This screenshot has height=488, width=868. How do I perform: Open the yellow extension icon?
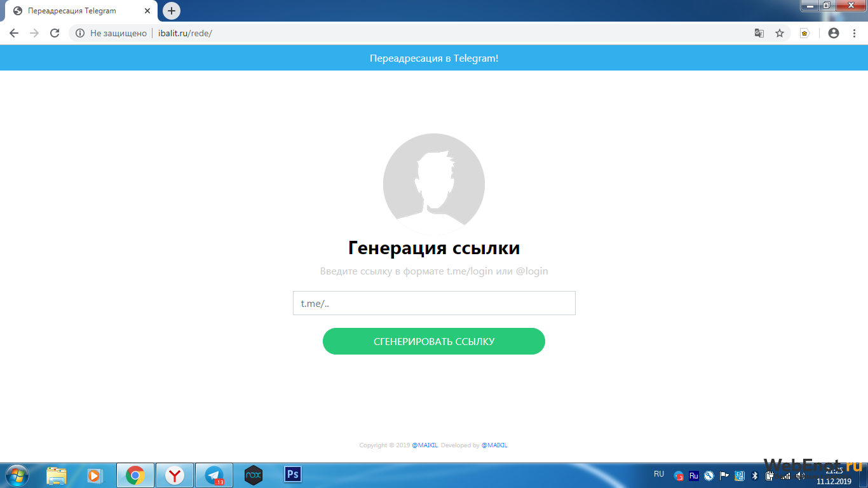point(804,33)
